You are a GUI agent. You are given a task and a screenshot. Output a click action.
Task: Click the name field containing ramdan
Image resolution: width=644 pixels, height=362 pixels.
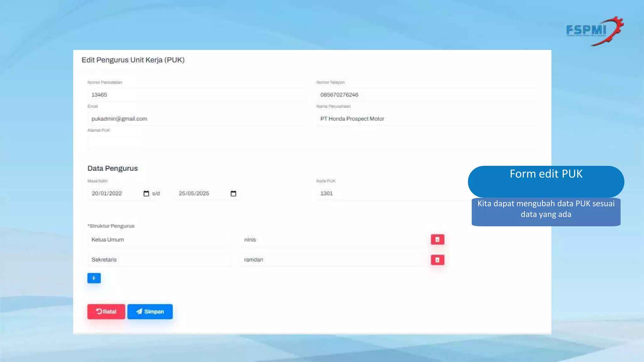tap(331, 260)
